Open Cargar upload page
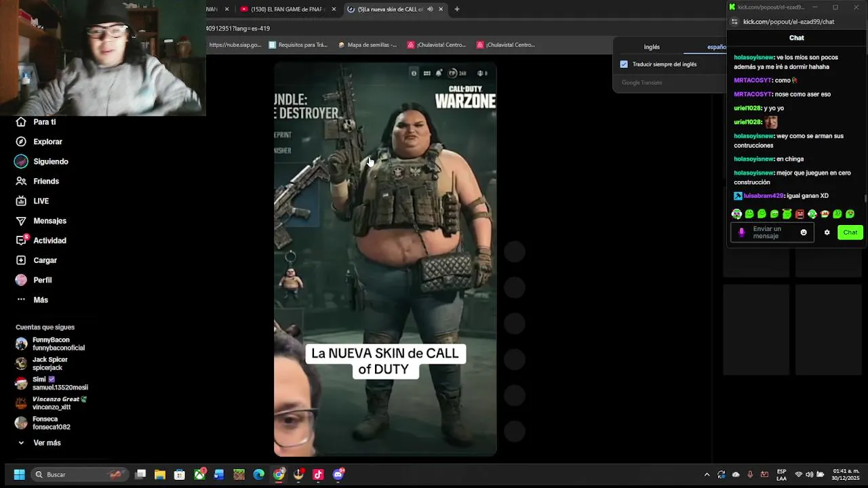This screenshot has height=488, width=868. 37,260
